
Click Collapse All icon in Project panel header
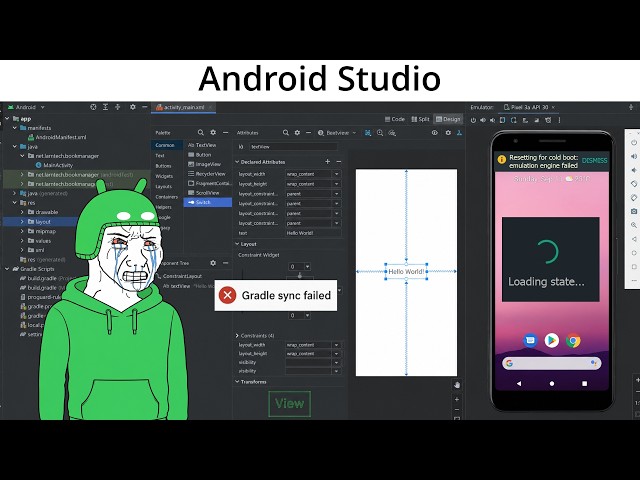point(118,107)
